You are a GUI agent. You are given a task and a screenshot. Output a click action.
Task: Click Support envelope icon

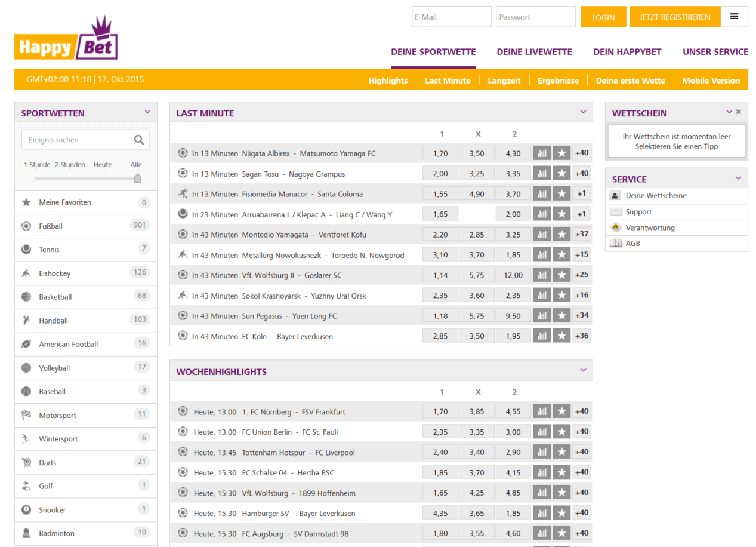(x=616, y=212)
